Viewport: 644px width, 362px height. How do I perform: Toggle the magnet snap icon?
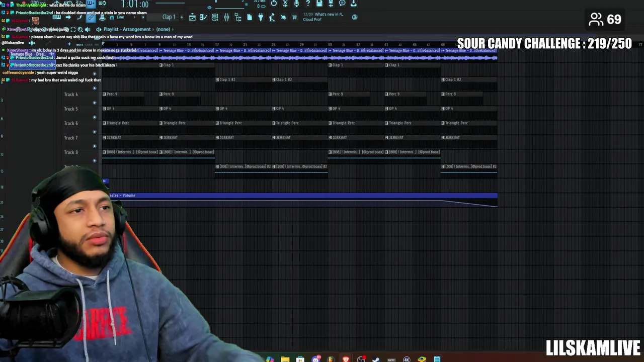111,18
